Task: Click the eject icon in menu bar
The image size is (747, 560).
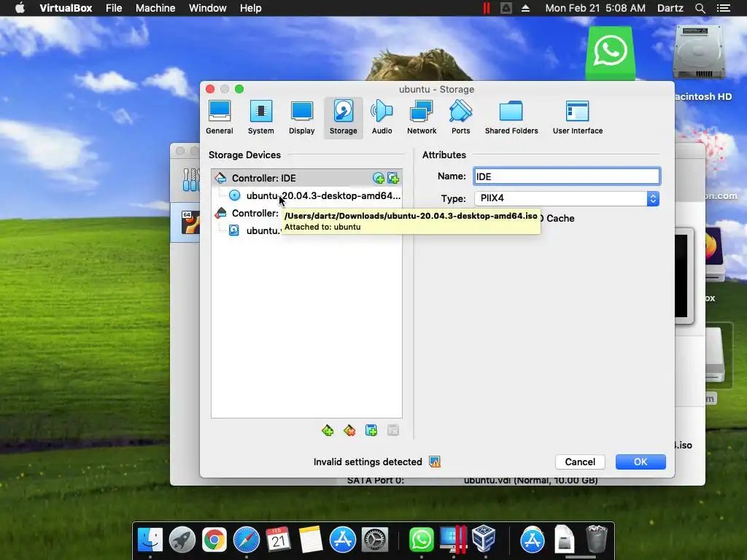Action: click(525, 8)
